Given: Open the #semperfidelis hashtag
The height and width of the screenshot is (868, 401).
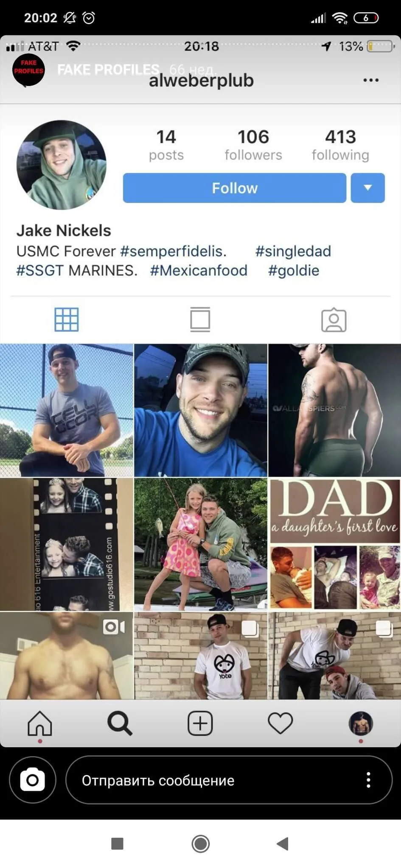Looking at the screenshot, I should click(173, 251).
